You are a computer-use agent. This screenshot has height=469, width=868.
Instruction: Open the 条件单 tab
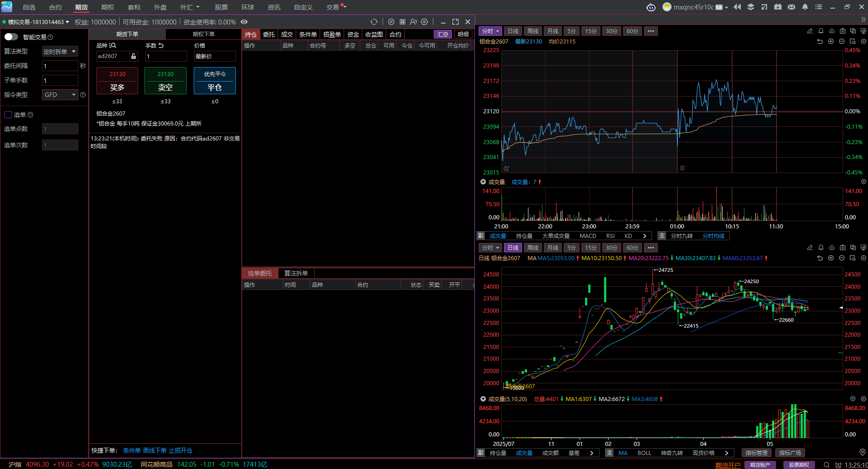pyautogui.click(x=308, y=34)
